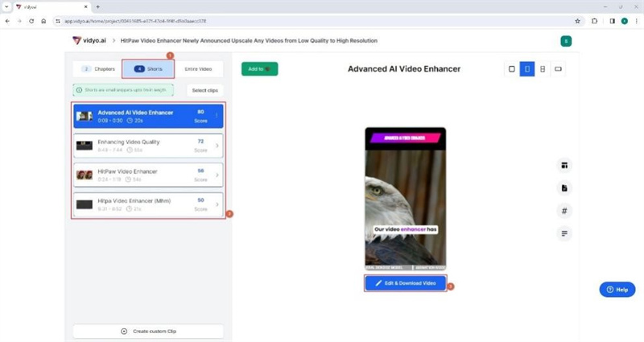Reload the page in browser
This screenshot has height=342, width=644.
(31, 21)
